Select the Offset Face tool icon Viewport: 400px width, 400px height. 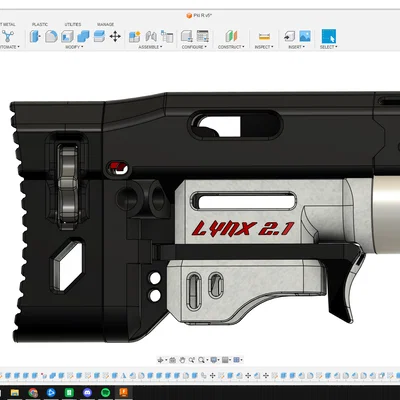(99, 36)
